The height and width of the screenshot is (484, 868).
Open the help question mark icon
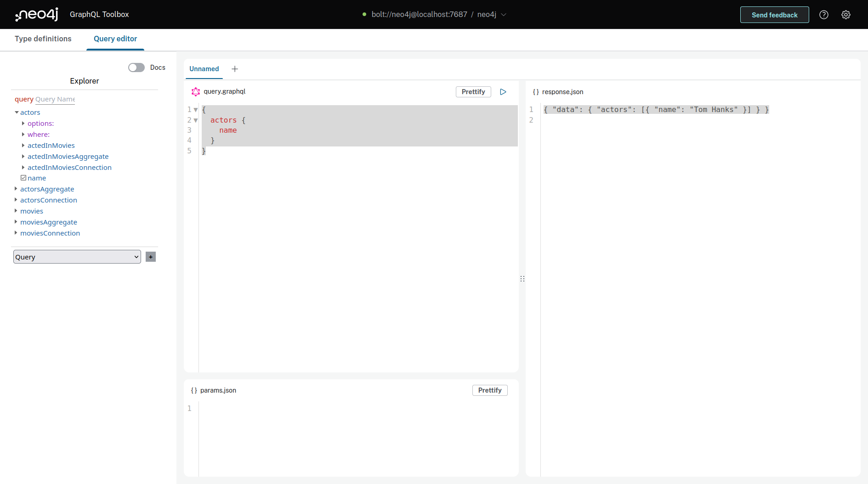click(823, 14)
